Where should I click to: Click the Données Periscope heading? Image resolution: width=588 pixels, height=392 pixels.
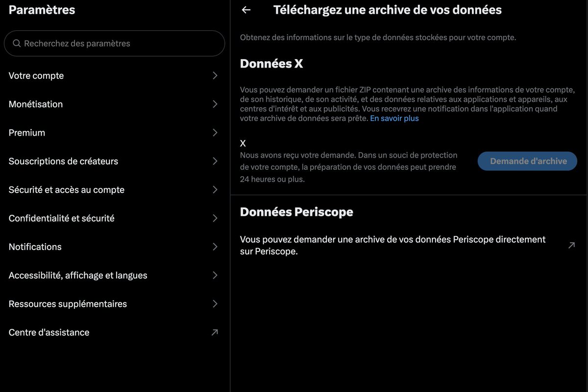[296, 212]
